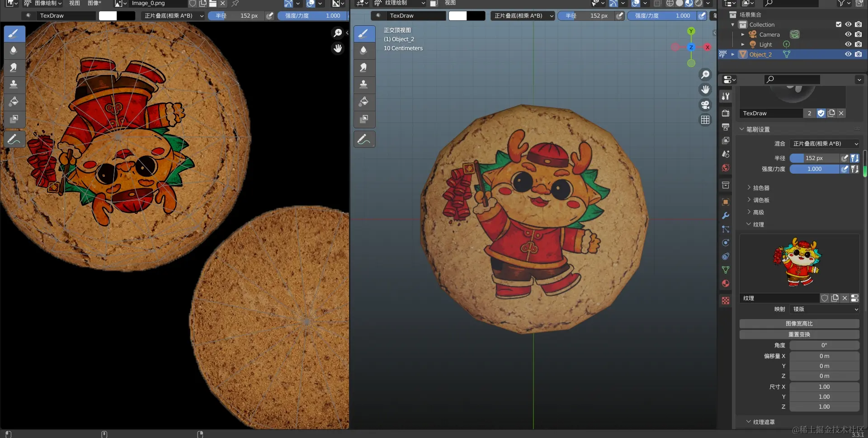Viewport: 868px width, 438px height.
Task: Select the Mask tool in image editor
Action: (14, 118)
